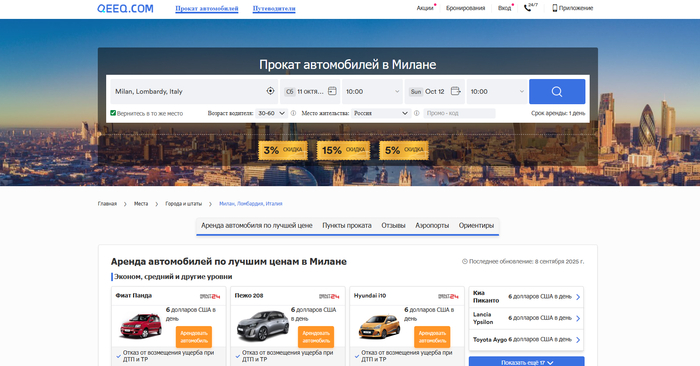Select the Аэропорты tab
700x366 pixels.
(432, 225)
